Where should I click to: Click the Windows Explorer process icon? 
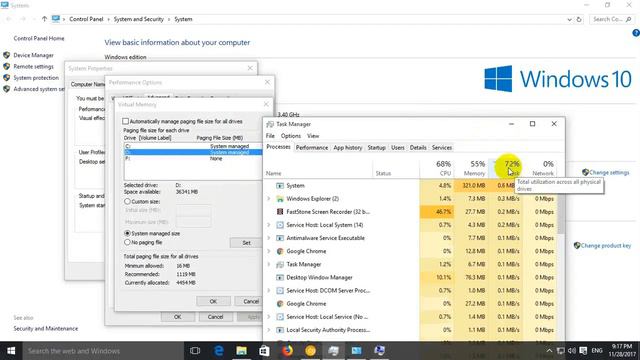[280, 199]
